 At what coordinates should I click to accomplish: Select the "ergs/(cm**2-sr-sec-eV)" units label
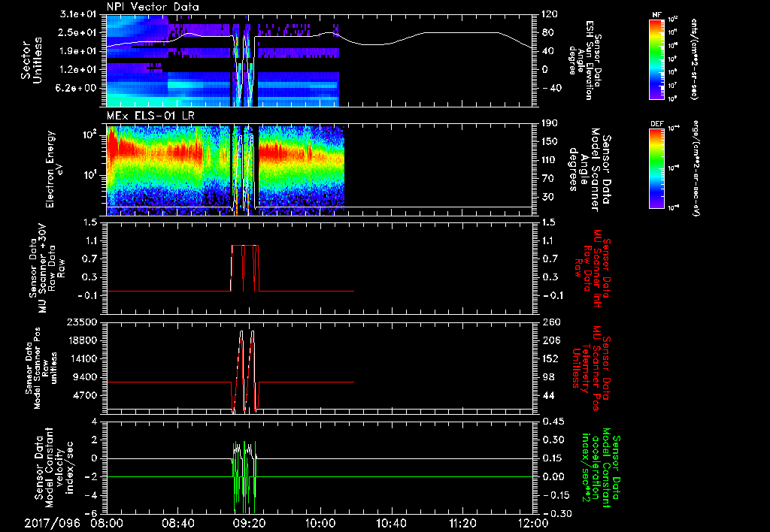coord(697,169)
